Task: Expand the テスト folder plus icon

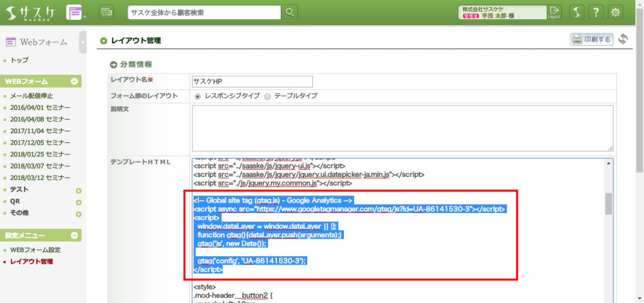Action: (79, 190)
